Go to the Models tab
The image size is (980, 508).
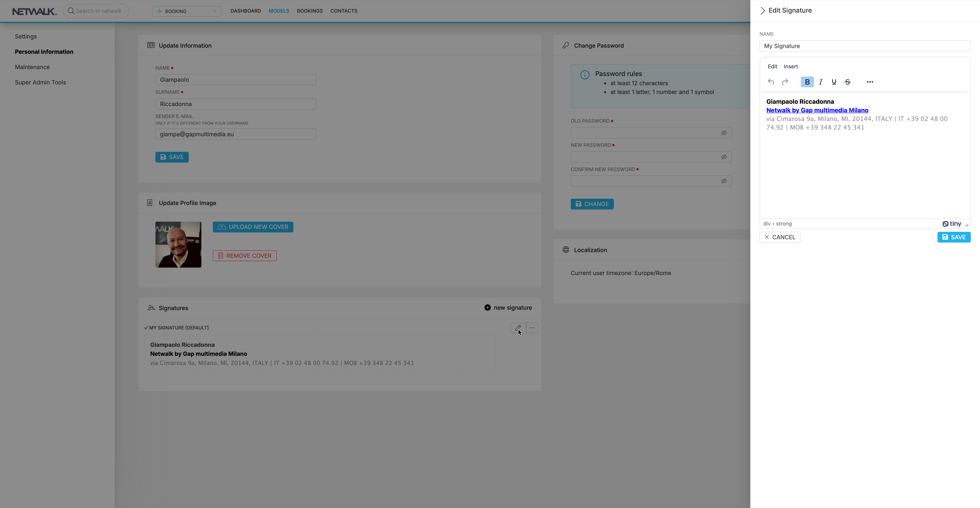278,11
